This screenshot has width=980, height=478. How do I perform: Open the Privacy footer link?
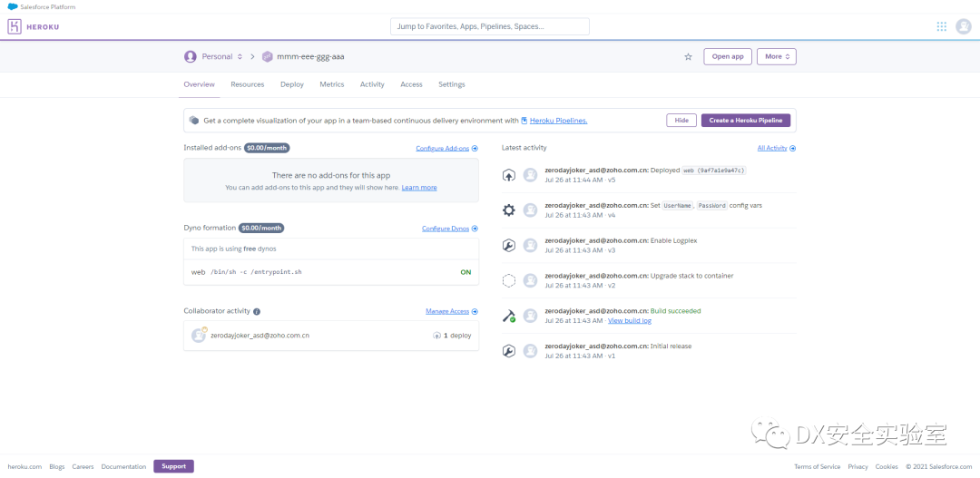click(x=858, y=467)
